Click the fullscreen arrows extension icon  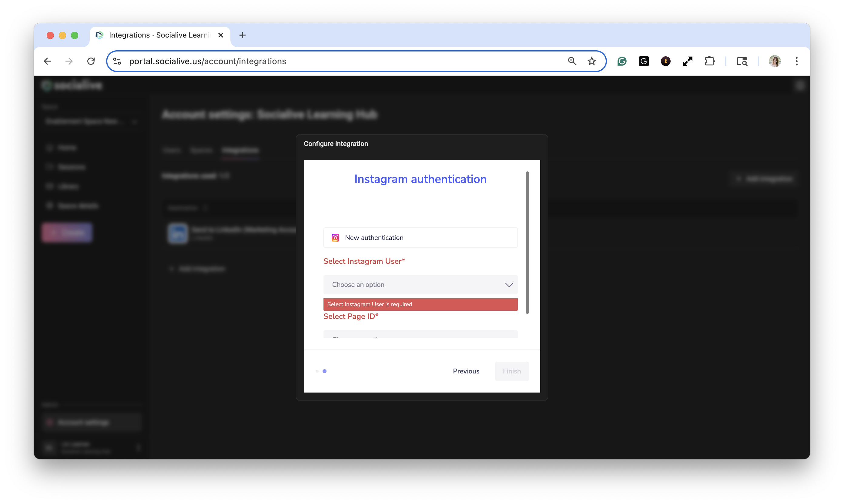(687, 61)
